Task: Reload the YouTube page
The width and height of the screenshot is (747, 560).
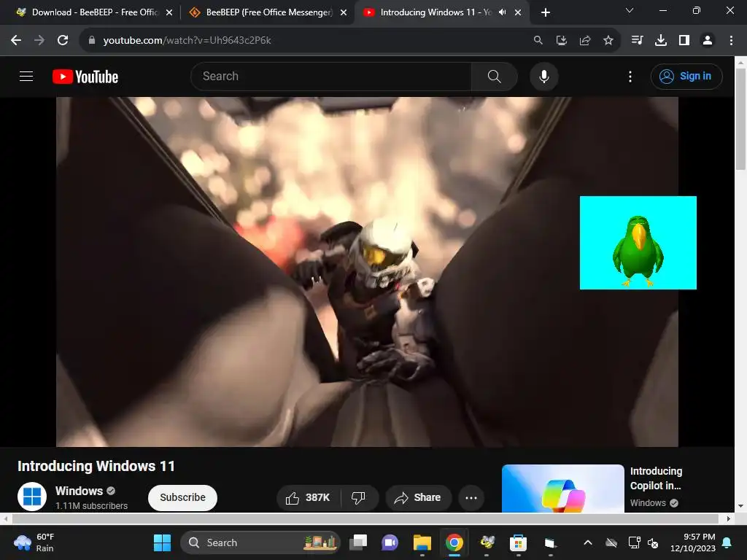Action: coord(63,41)
